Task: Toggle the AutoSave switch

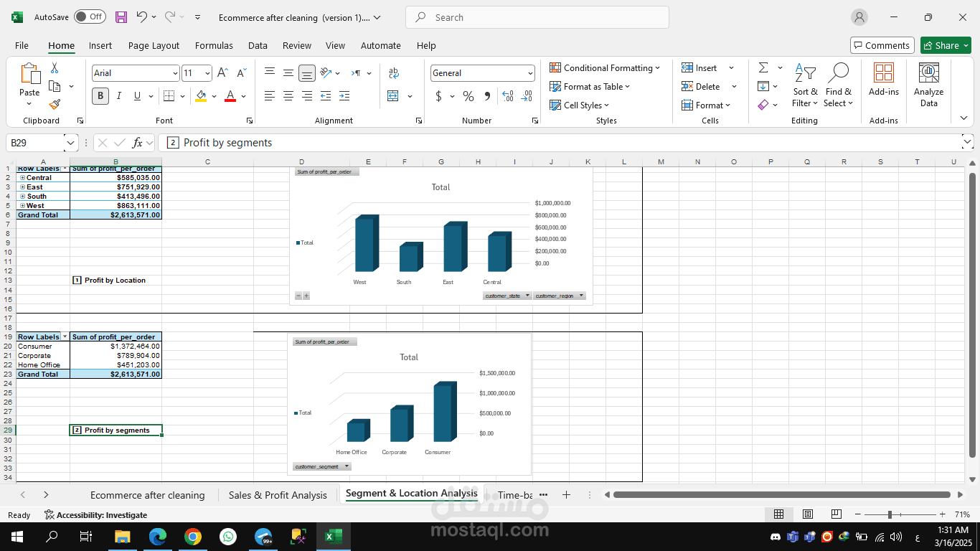Action: click(90, 17)
